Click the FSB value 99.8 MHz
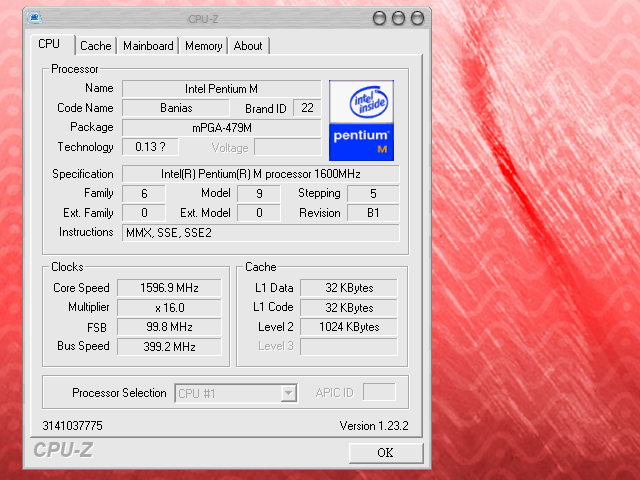This screenshot has height=480, width=640. (169, 327)
